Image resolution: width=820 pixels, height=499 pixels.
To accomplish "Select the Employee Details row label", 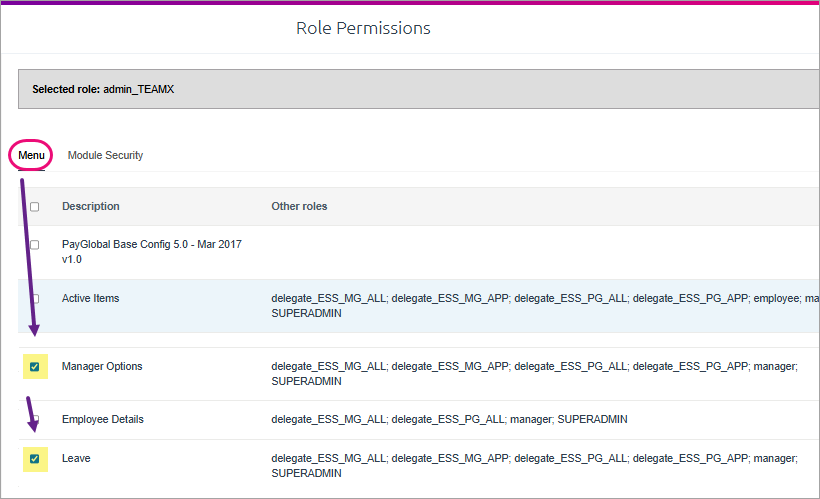I will pos(102,419).
